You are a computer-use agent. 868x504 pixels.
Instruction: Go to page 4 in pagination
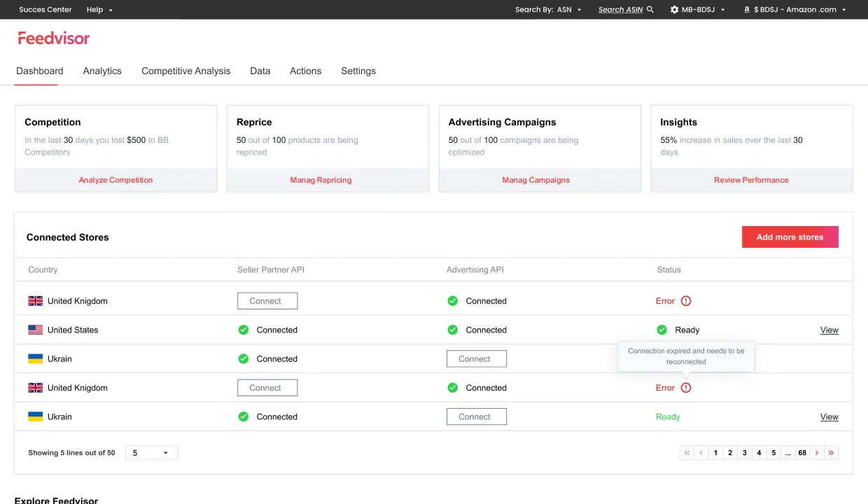tap(759, 453)
